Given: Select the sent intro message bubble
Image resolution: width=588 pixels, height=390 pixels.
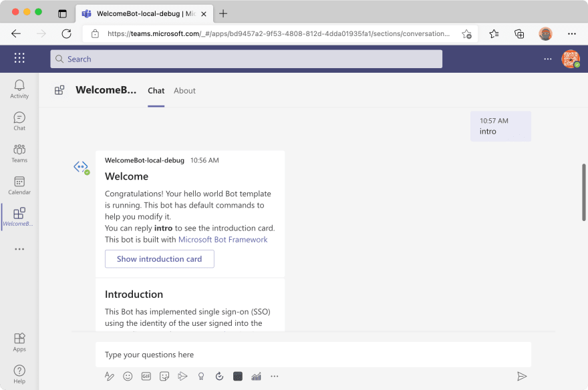Looking at the screenshot, I should 500,126.
